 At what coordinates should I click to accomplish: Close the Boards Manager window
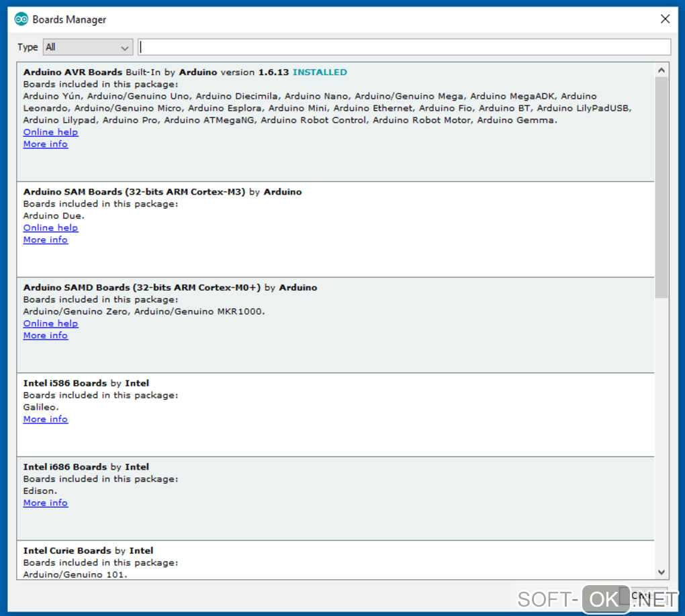point(665,19)
